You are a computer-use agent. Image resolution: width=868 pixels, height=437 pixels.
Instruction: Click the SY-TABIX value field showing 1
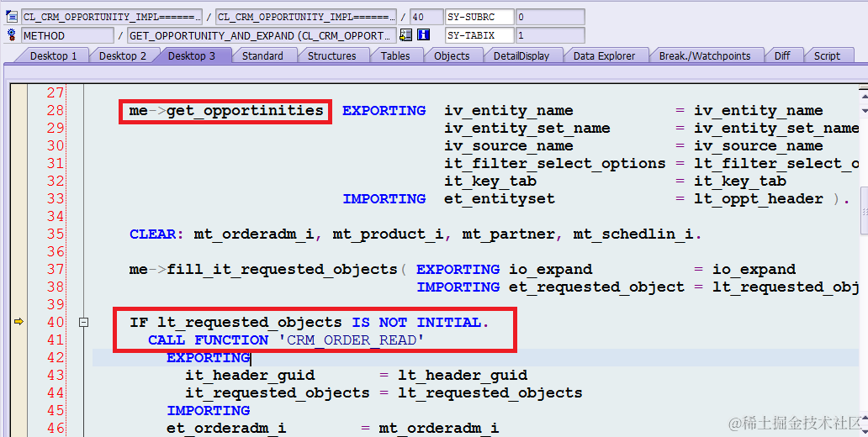pos(550,35)
